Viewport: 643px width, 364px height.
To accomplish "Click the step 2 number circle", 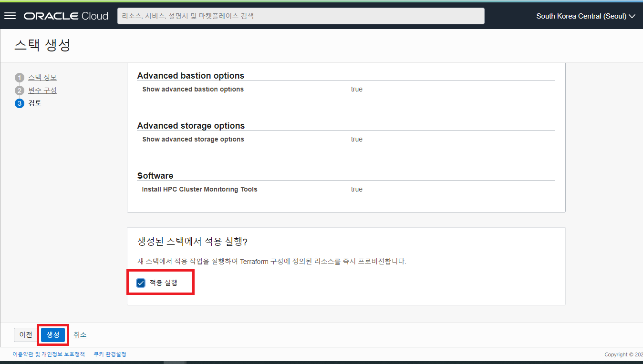I will coord(19,91).
